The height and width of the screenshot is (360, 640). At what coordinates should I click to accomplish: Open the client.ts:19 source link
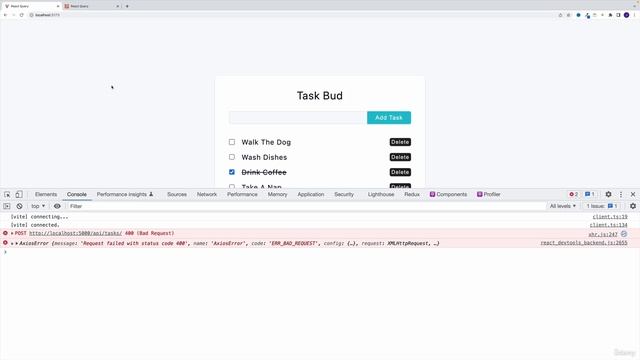click(610, 217)
